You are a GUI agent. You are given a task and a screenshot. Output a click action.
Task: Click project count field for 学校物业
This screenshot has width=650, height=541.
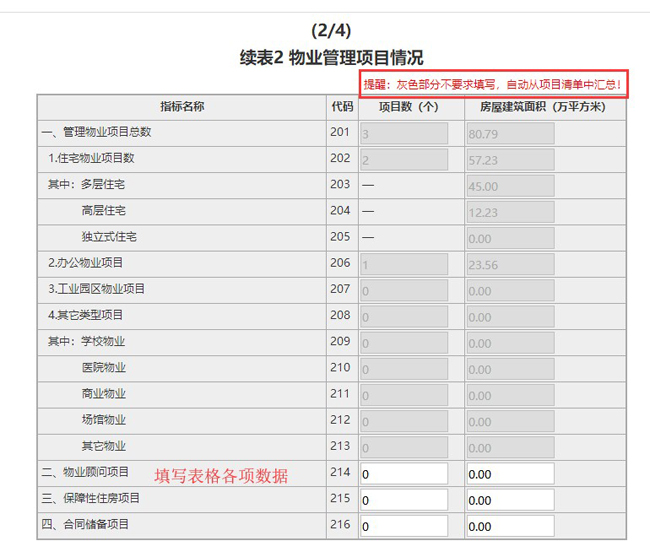[406, 343]
